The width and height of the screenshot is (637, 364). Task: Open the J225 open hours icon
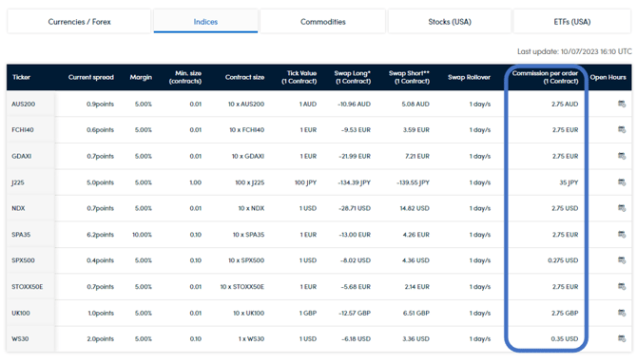[x=622, y=182]
